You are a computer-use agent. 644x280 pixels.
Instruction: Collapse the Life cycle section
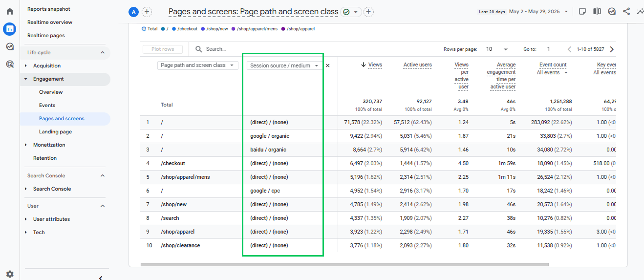103,52
